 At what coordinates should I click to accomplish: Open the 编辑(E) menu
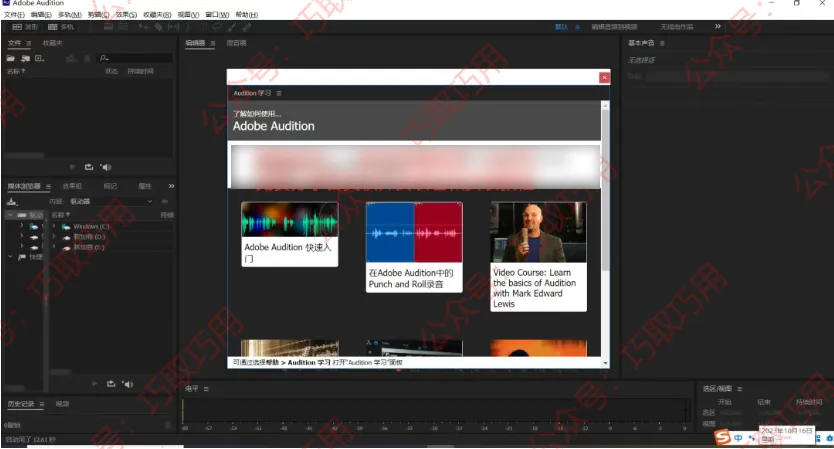click(x=41, y=15)
